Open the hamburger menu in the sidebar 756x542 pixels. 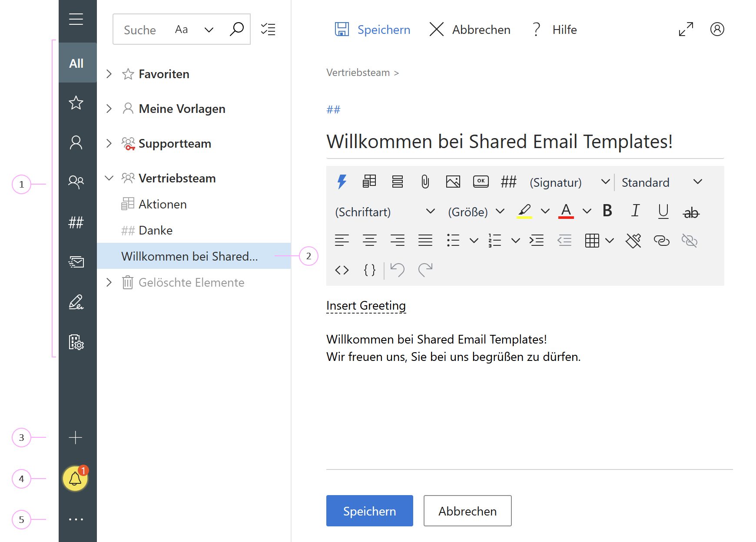[76, 19]
